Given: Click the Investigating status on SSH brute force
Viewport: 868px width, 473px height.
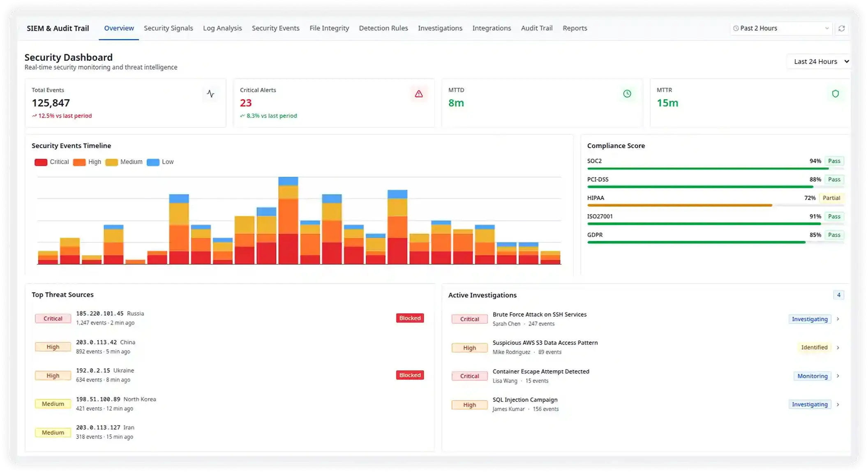Looking at the screenshot, I should (x=809, y=319).
